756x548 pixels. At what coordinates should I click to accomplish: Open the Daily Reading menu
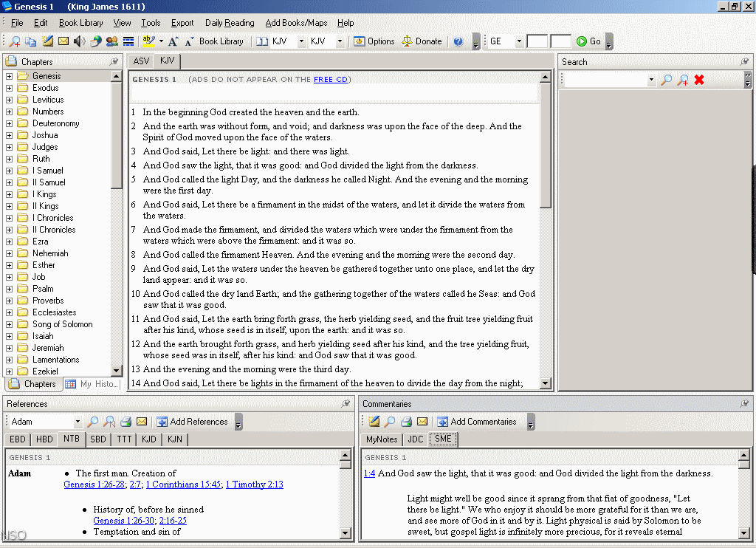point(230,23)
